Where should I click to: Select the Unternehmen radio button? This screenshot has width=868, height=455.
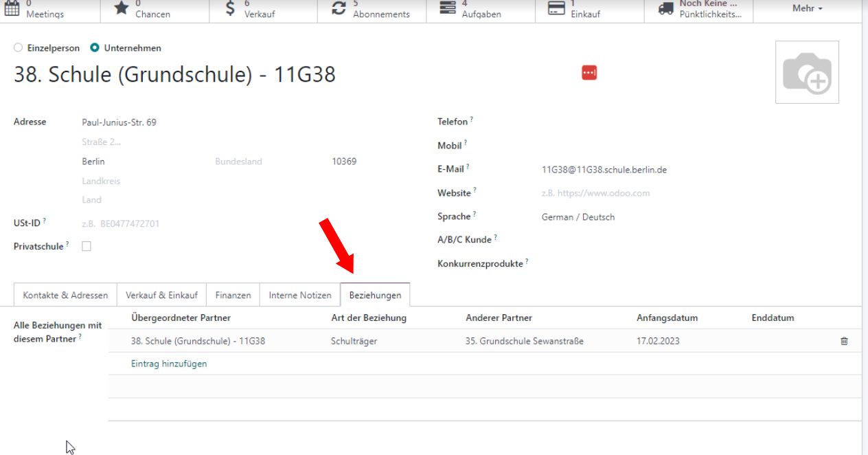click(95, 48)
